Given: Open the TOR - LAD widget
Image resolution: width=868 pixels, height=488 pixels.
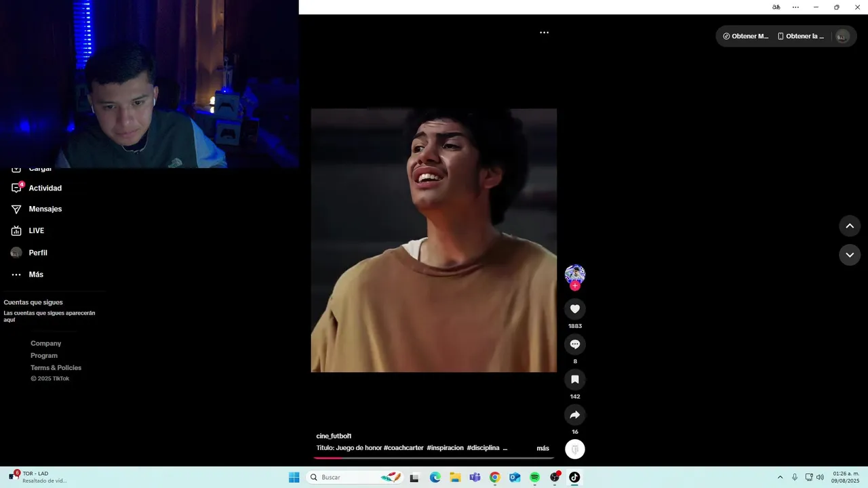Looking at the screenshot, I should (x=37, y=477).
